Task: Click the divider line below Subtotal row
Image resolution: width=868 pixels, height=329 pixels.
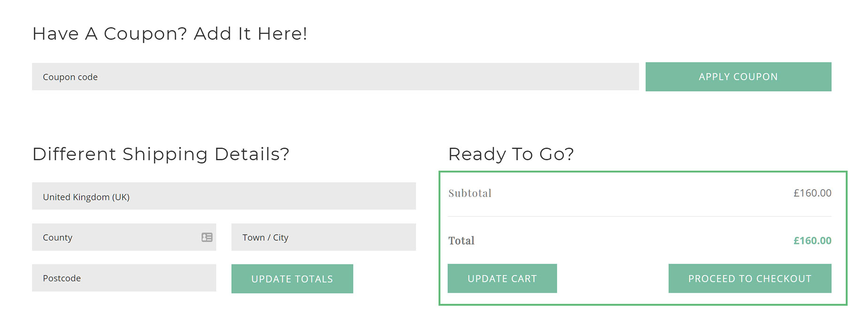Action: 640,216
